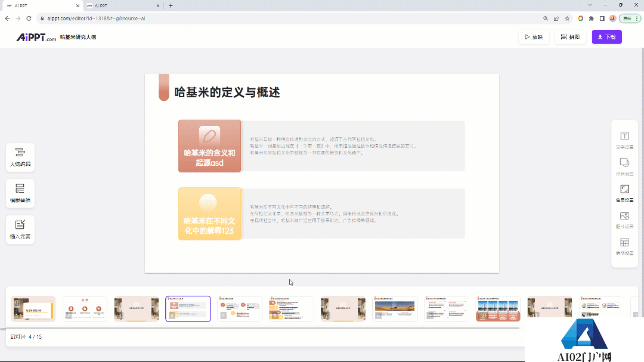The width and height of the screenshot is (644, 362).
Task: Click the slide counter 4 / 15 text
Action: [35, 336]
